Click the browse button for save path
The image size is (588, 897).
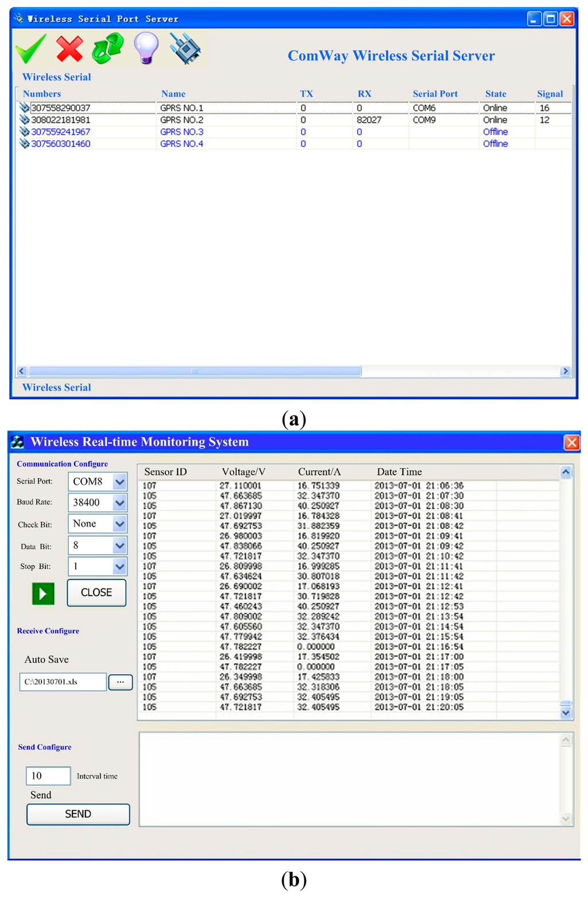pos(121,682)
